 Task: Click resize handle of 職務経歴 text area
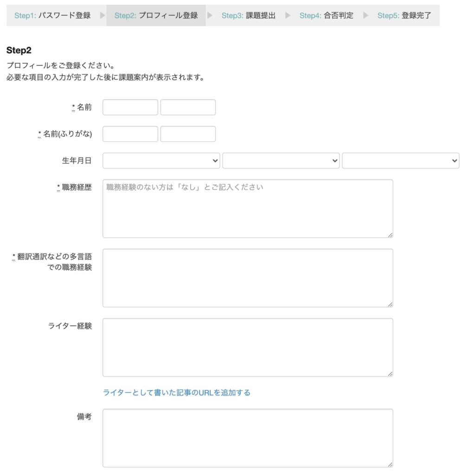click(x=390, y=235)
